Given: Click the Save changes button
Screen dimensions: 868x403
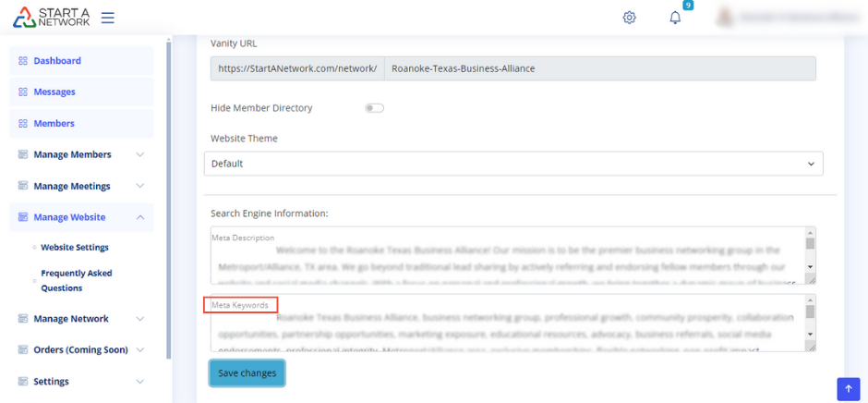Looking at the screenshot, I should (247, 372).
